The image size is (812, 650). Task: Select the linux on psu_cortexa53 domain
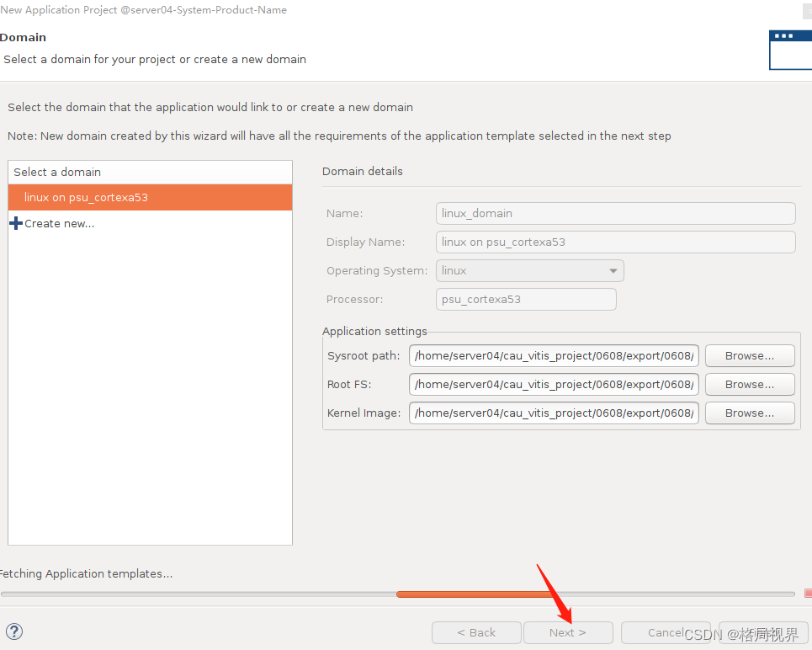pyautogui.click(x=150, y=198)
